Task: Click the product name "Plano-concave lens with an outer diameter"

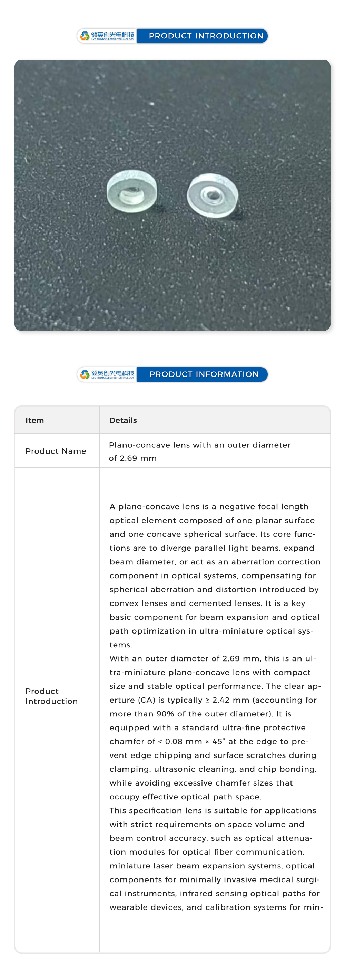Action: pyautogui.click(x=199, y=445)
